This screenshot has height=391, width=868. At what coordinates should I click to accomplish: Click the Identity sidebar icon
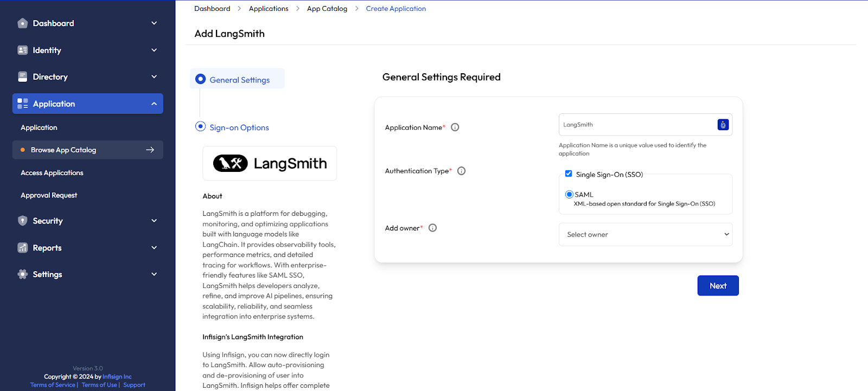point(22,50)
